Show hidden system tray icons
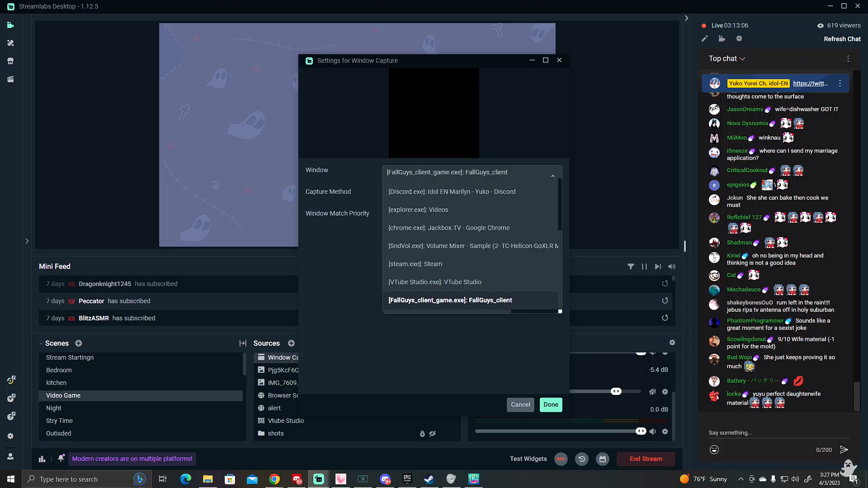 coord(741,479)
